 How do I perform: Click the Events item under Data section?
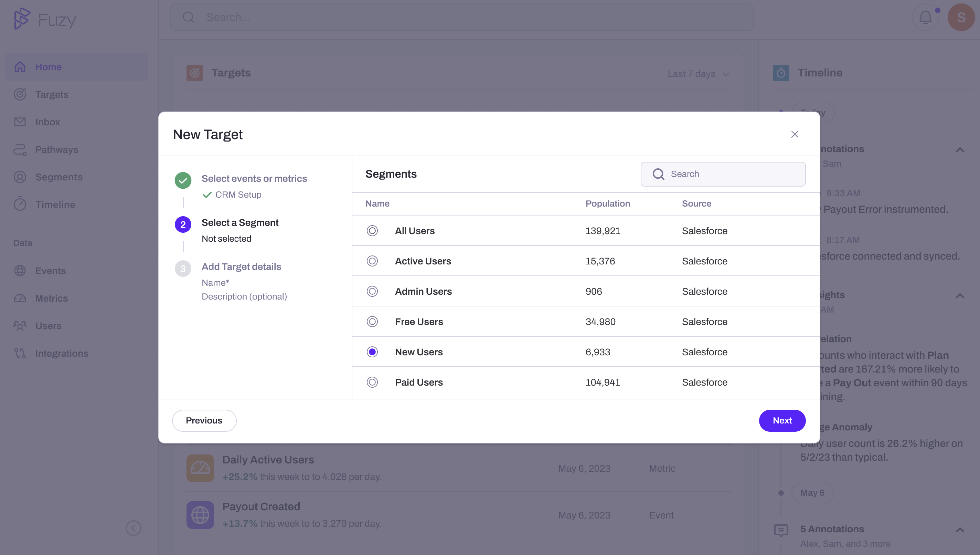click(x=51, y=271)
